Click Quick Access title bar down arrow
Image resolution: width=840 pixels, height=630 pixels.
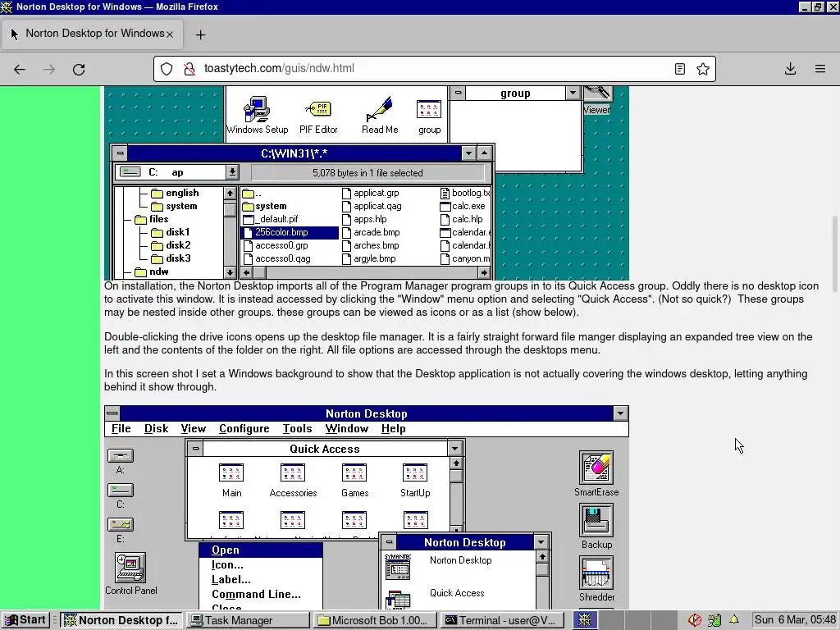[454, 449]
